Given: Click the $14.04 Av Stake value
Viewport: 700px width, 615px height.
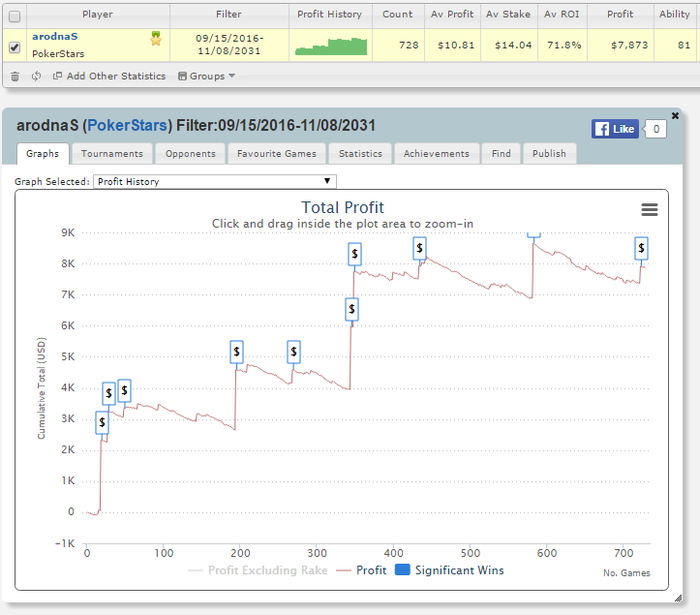Looking at the screenshot, I should [513, 45].
